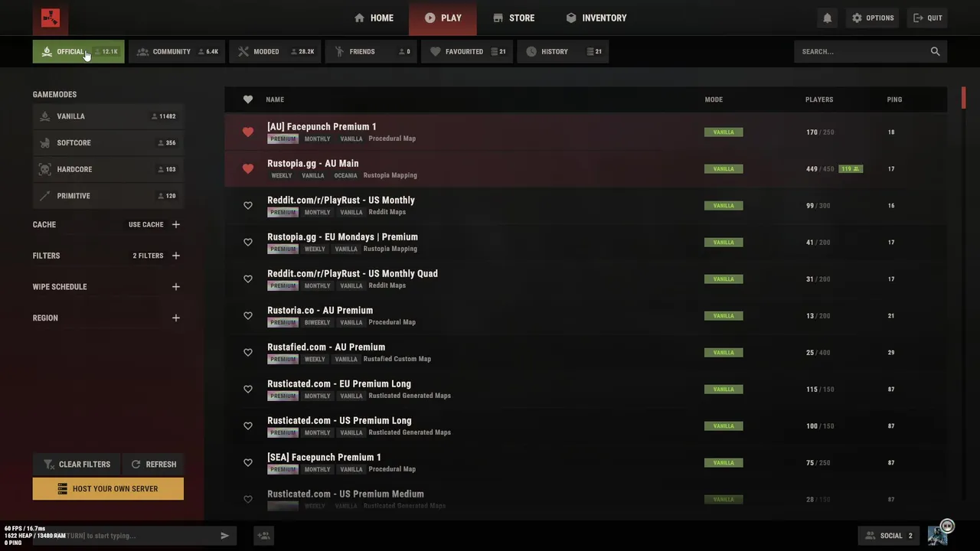The height and width of the screenshot is (551, 980).
Task: Sort servers by Ping column
Action: [894, 99]
